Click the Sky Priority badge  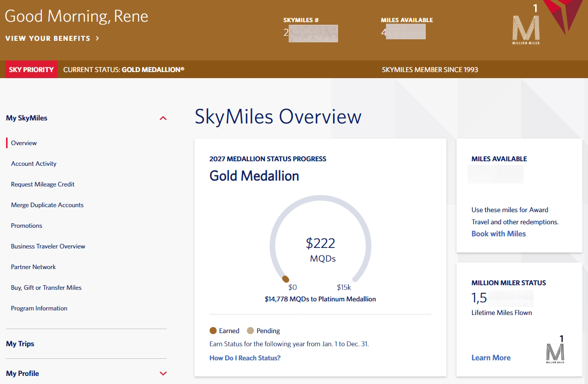32,70
